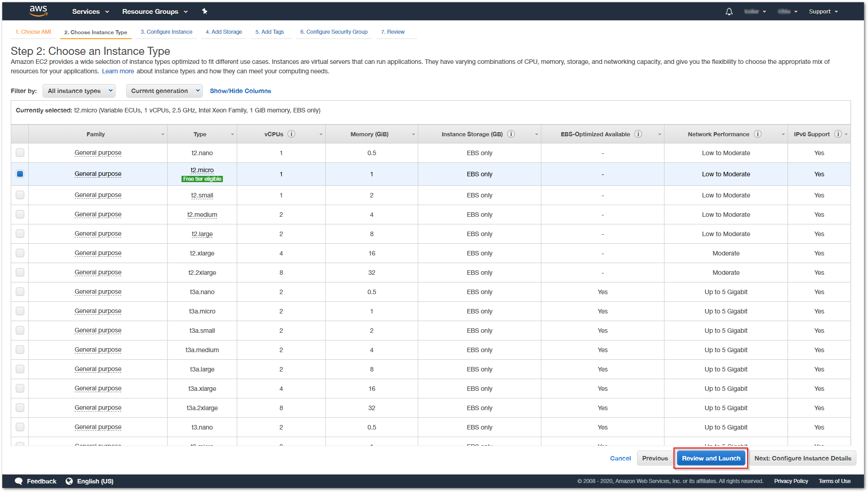The width and height of the screenshot is (868, 492).
Task: Click the IPv6 Support info icon
Action: coord(838,134)
